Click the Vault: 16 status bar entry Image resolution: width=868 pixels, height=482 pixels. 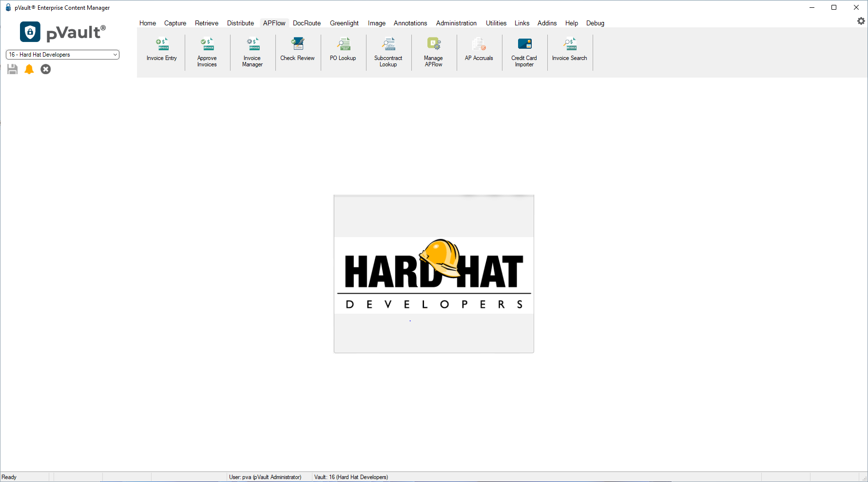tap(351, 477)
